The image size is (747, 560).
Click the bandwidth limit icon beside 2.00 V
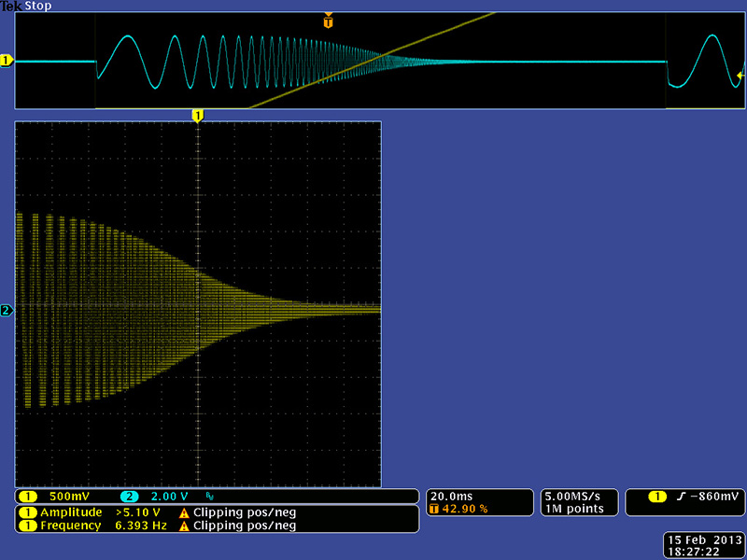(x=209, y=497)
